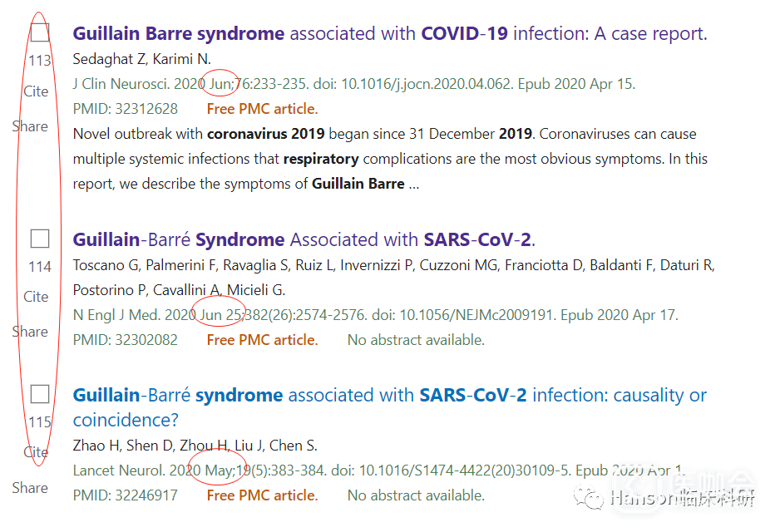Screen dimensions: 780x532
Task: Click Free PMC article for NEJM result
Action: [x=262, y=340]
